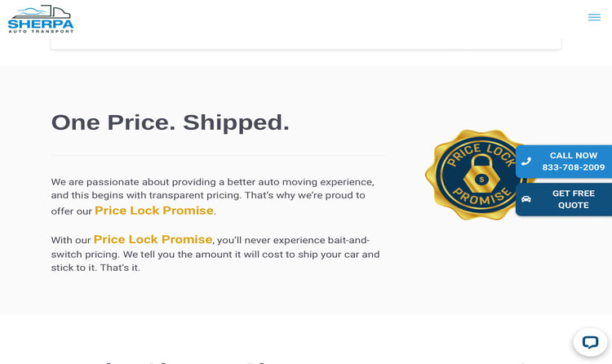Click the phone handset icon
The height and width of the screenshot is (364, 612).
pos(526,162)
